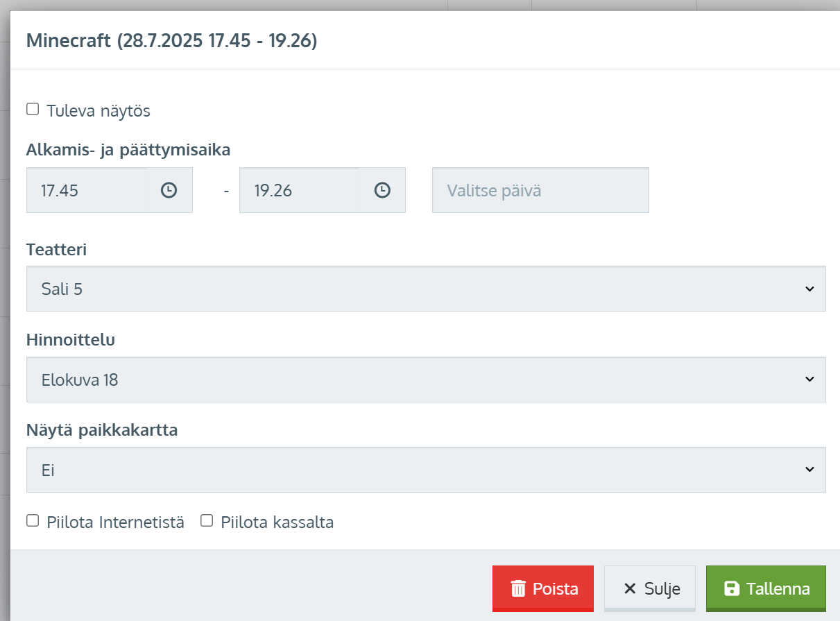Image resolution: width=840 pixels, height=621 pixels.
Task: Click the Alkamis- ja päättymisaika label
Action: 128,150
